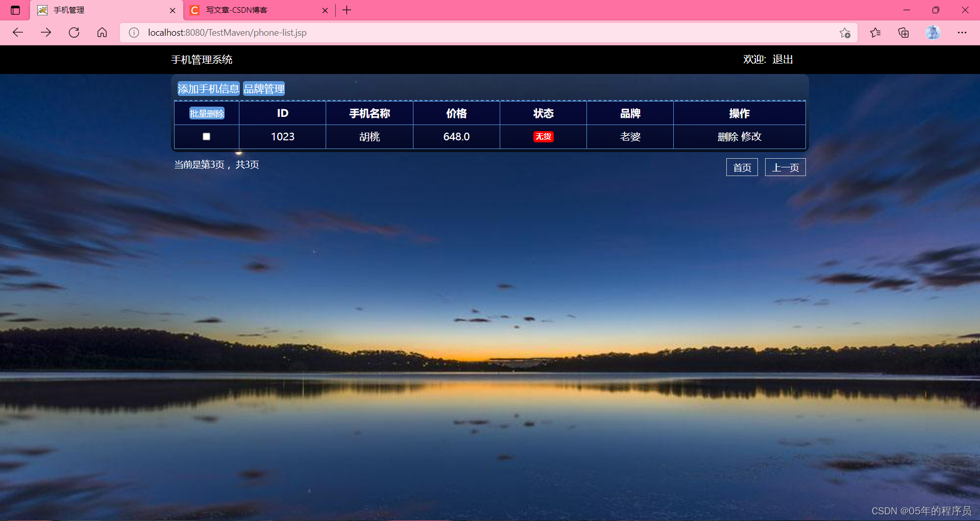Viewport: 980px width, 521px height.
Task: Refresh the phone-list.jsp page
Action: click(x=74, y=32)
